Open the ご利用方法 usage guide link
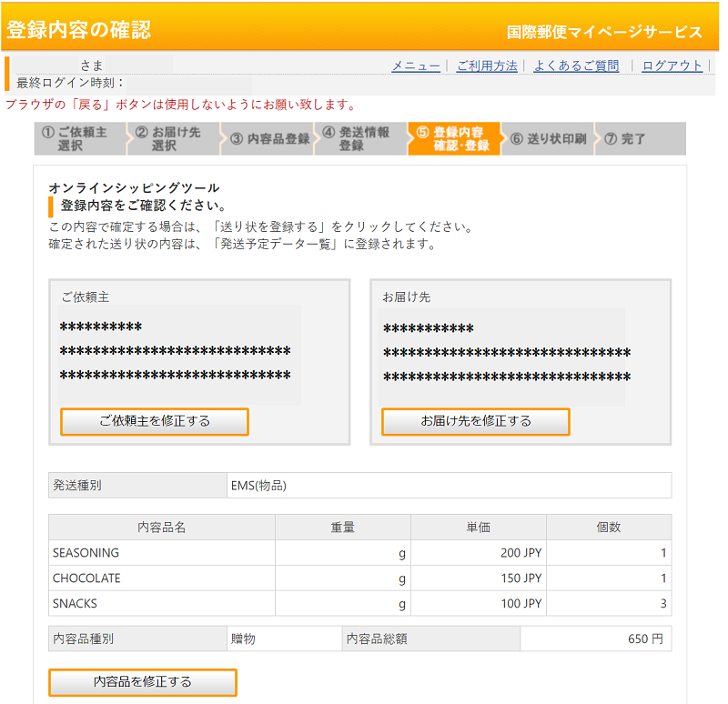 click(x=486, y=65)
